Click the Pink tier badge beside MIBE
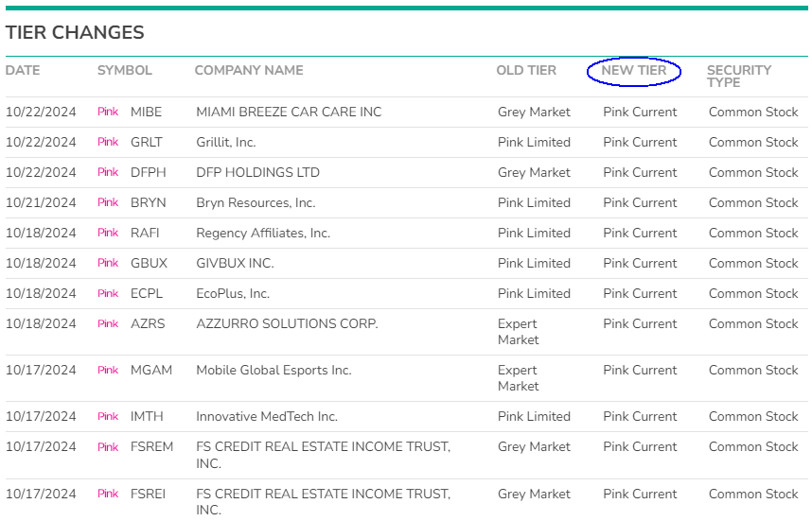Viewport: 812px width, 521px height. pos(108,112)
